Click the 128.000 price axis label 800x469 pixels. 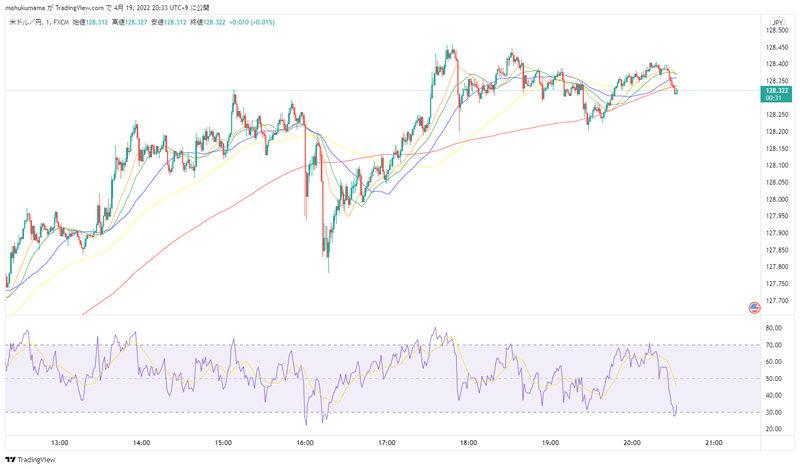pyautogui.click(x=777, y=200)
